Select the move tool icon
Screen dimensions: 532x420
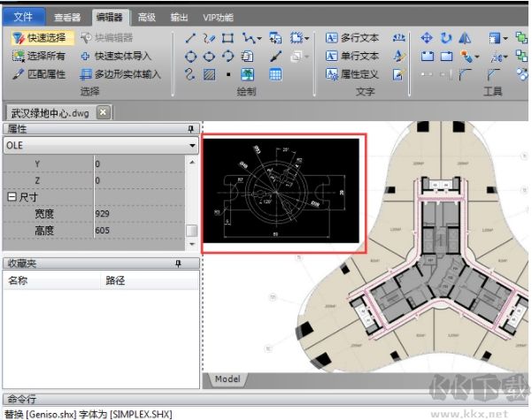click(426, 38)
